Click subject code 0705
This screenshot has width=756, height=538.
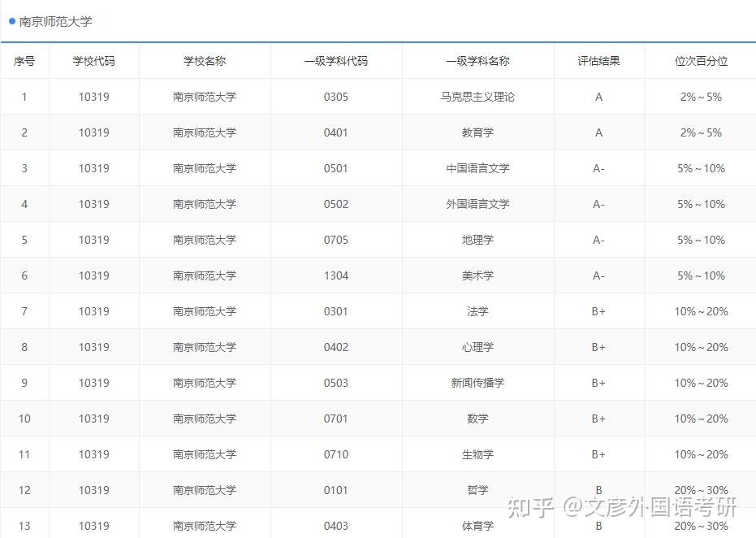point(336,240)
